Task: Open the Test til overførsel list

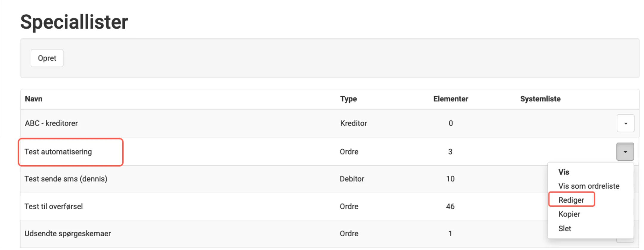Action: (x=54, y=206)
